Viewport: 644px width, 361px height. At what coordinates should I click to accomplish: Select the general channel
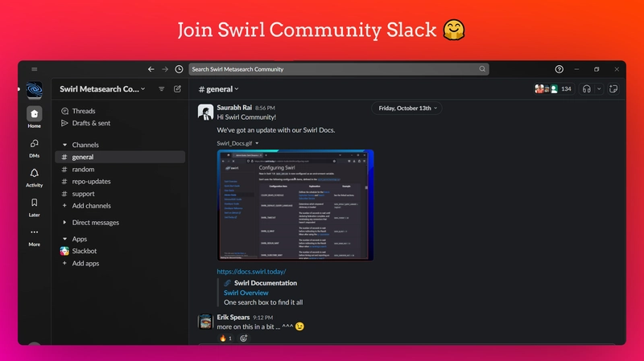pos(120,157)
